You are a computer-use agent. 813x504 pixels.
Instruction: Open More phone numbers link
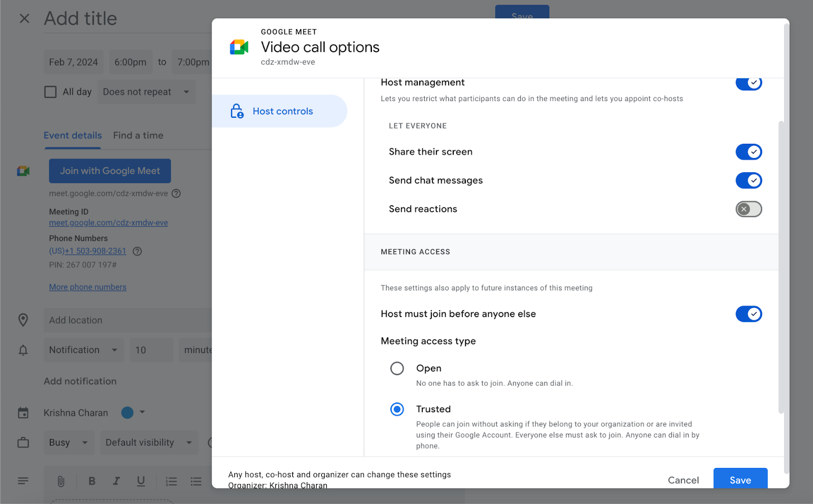[87, 287]
